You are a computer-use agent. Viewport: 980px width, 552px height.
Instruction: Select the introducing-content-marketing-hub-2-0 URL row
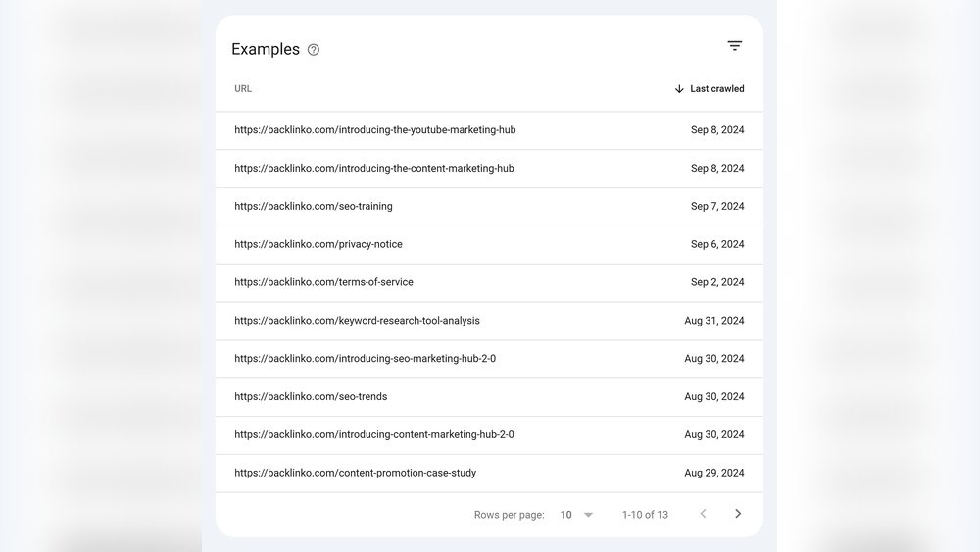[x=489, y=435]
